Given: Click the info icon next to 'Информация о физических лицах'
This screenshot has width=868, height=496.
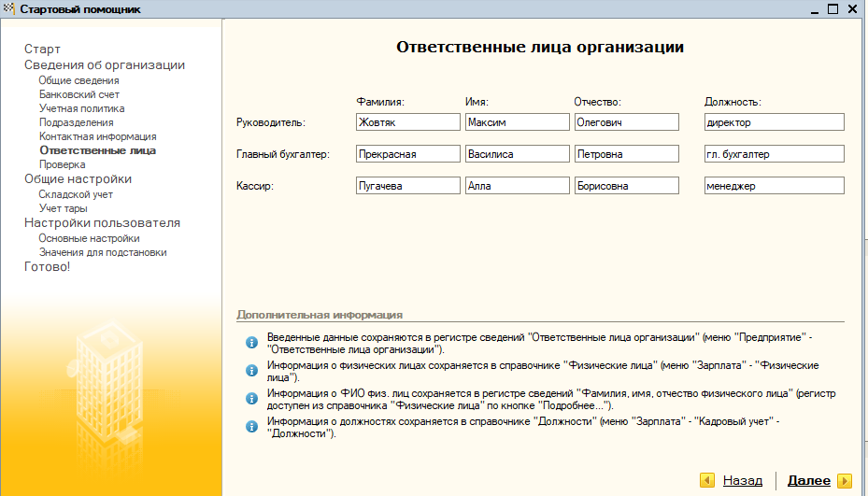Looking at the screenshot, I should [x=251, y=370].
